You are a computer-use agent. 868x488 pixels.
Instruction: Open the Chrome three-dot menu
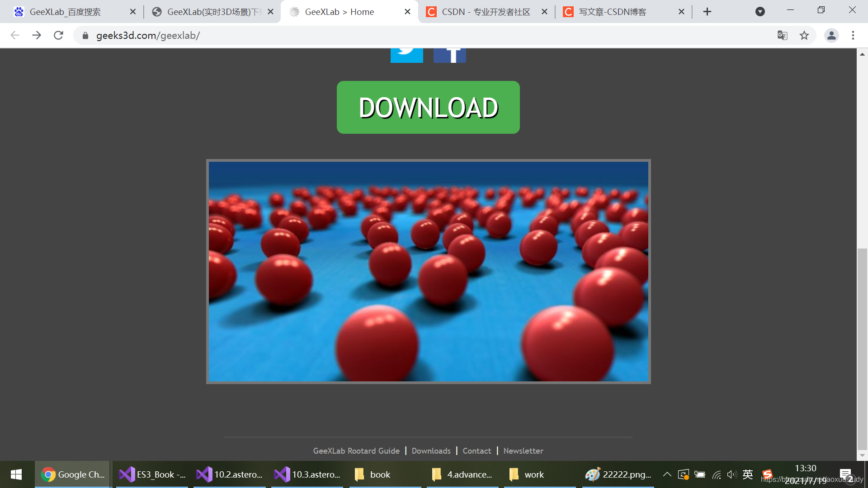coord(853,35)
